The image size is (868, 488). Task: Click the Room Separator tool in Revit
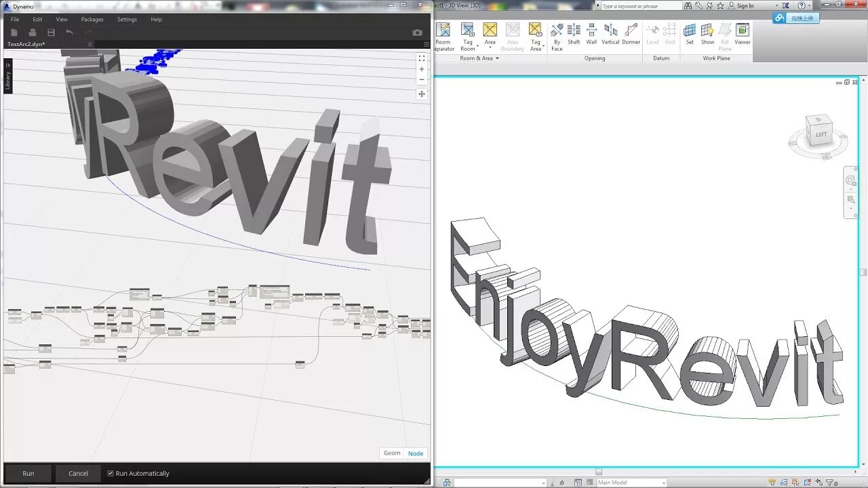(x=443, y=37)
